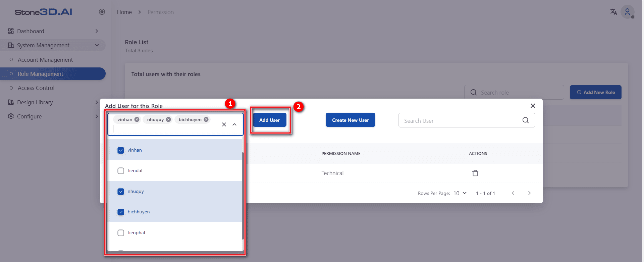The image size is (644, 262).
Task: Click the tiendat option label
Action: pos(135,171)
